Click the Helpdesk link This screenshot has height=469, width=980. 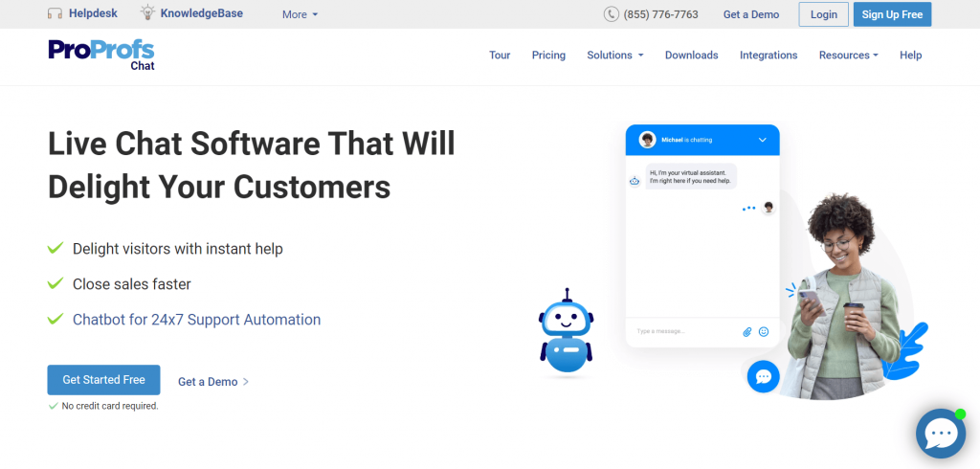(x=93, y=13)
